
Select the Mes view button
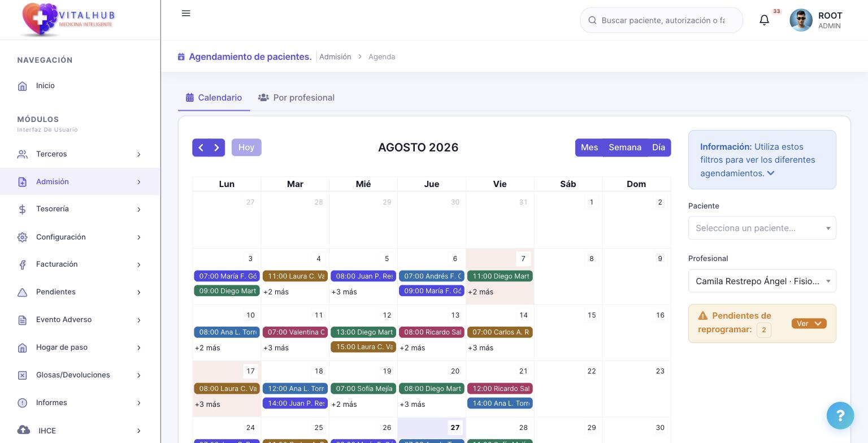point(589,147)
